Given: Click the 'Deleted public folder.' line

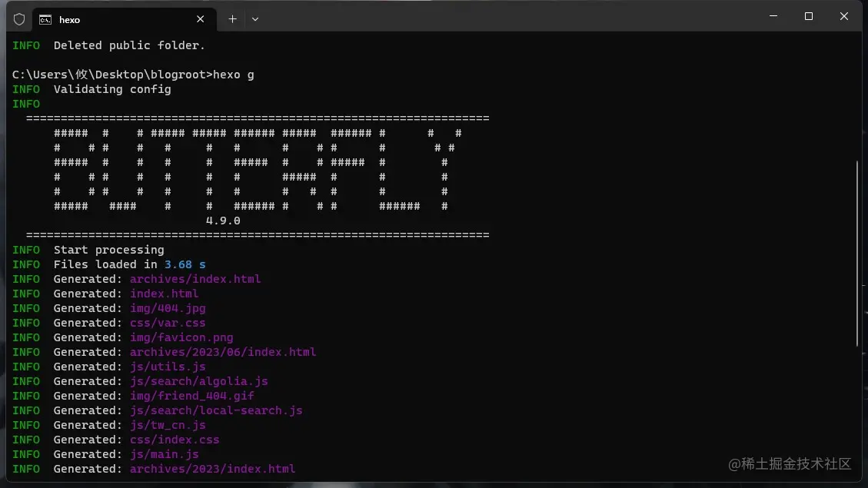Looking at the screenshot, I should click(108, 45).
